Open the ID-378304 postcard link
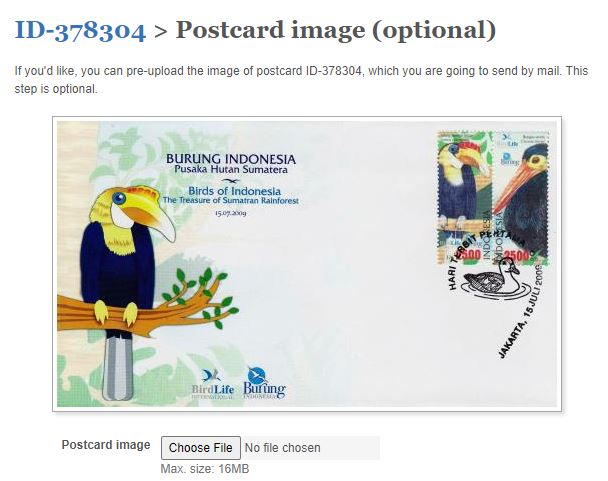608x481 pixels. [80, 30]
